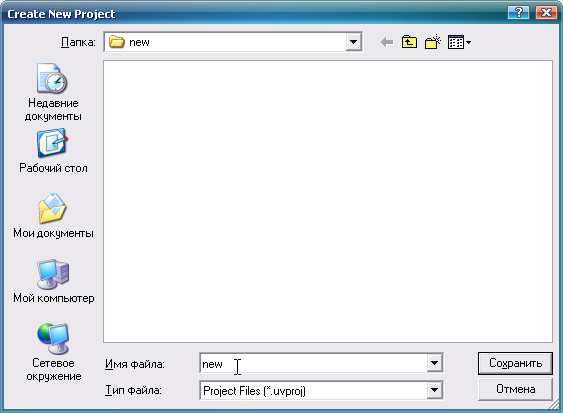The image size is (563, 413).
Task: Open the Views menu icon
Action: (x=459, y=42)
